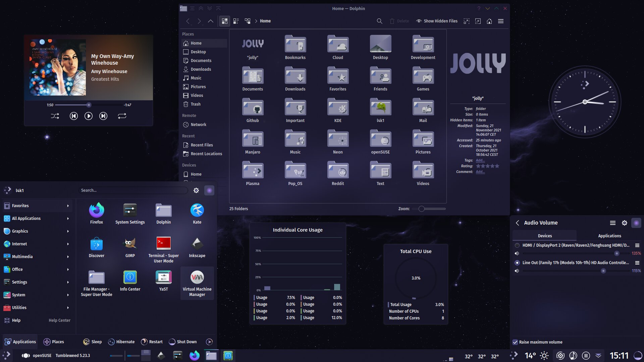Image resolution: width=644 pixels, height=362 pixels.
Task: Select HDMI / DisplayPort 2 output radio button
Action: (517, 245)
